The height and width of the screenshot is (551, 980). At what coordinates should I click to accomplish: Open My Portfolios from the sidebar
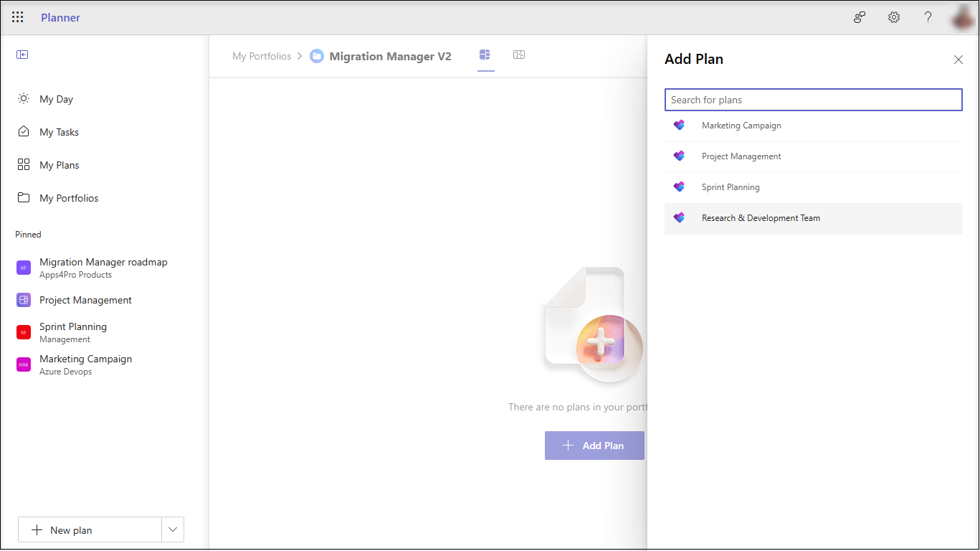[x=69, y=197]
